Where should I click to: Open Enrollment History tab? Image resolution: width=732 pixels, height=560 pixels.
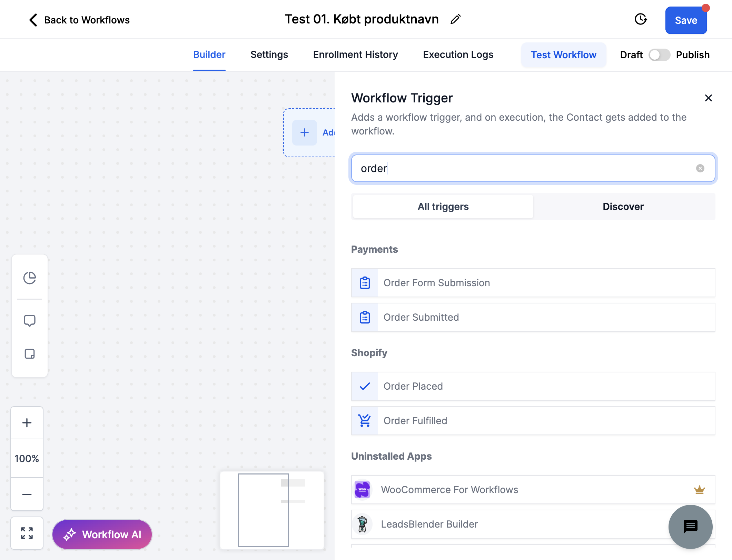coord(355,54)
